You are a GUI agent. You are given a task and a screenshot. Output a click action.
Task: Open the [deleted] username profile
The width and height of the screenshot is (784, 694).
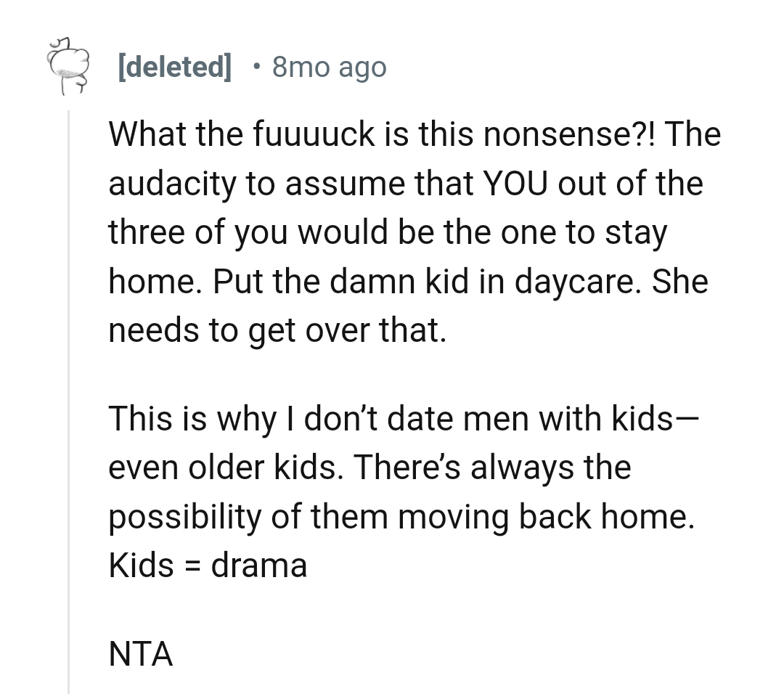[174, 68]
